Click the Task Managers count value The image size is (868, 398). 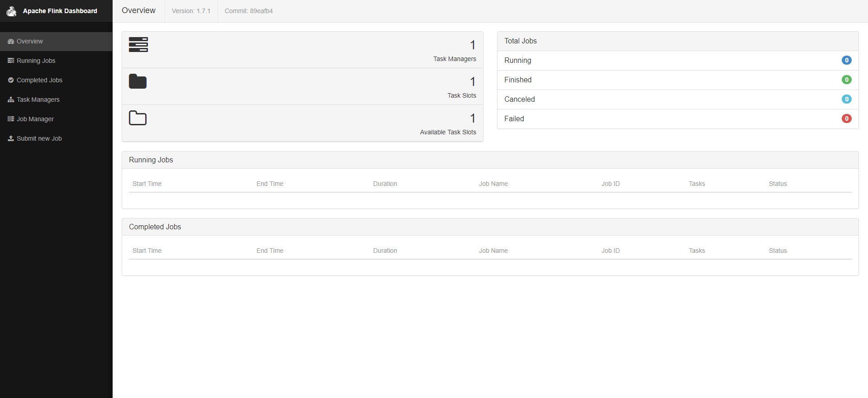pyautogui.click(x=473, y=45)
